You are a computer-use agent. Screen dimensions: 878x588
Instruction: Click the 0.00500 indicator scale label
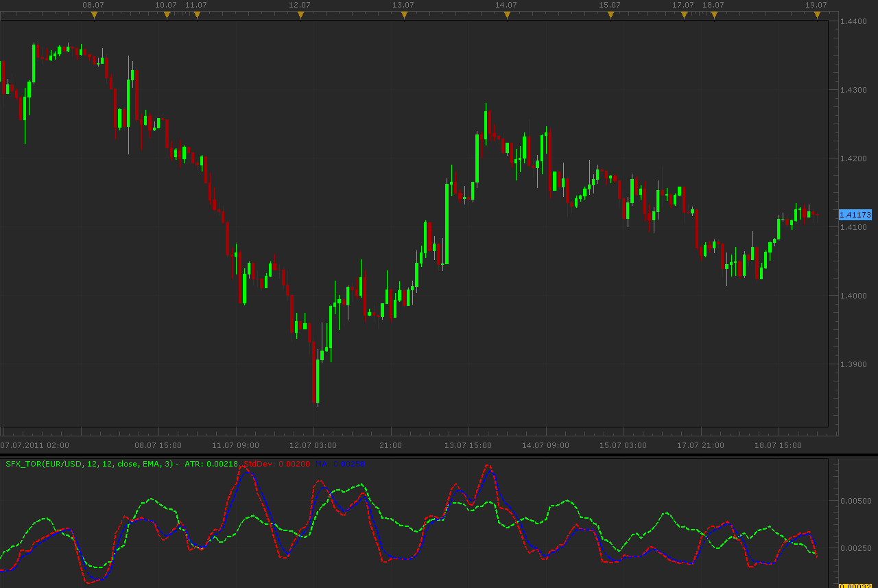point(855,501)
